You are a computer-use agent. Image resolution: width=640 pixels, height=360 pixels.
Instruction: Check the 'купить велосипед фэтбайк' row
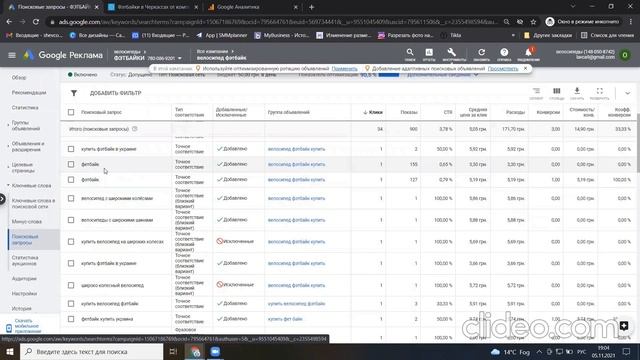(x=71, y=304)
